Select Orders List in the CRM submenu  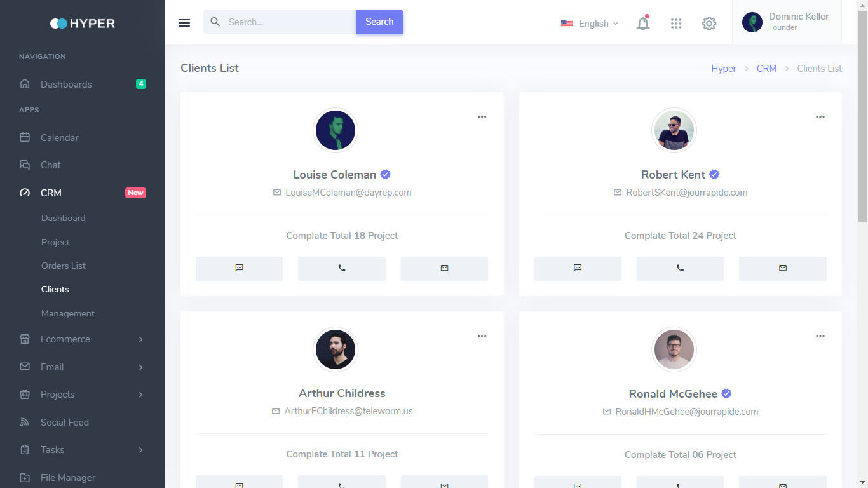pyautogui.click(x=64, y=266)
